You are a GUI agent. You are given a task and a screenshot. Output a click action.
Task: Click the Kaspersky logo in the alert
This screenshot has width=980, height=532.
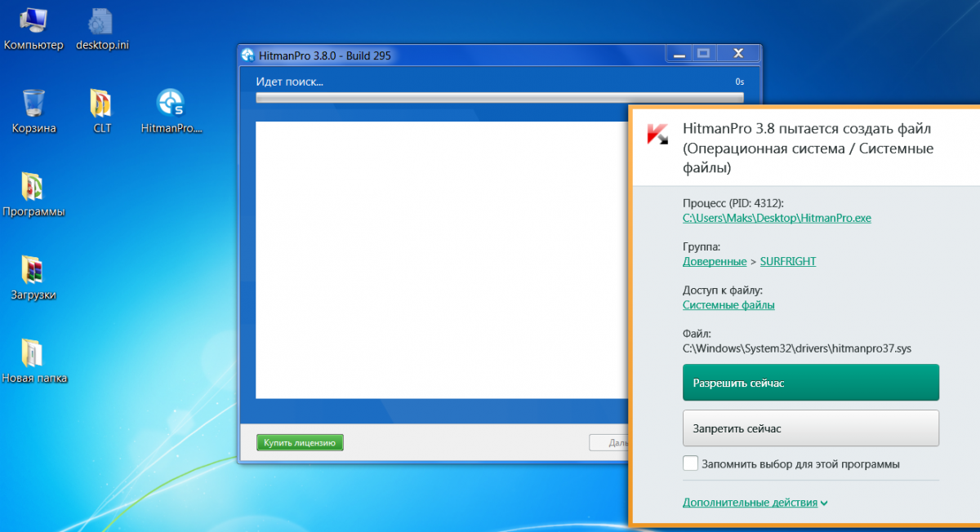(657, 135)
